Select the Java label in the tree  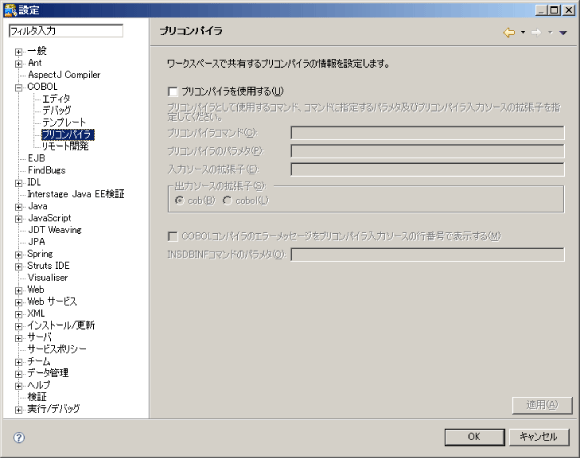[x=38, y=206]
